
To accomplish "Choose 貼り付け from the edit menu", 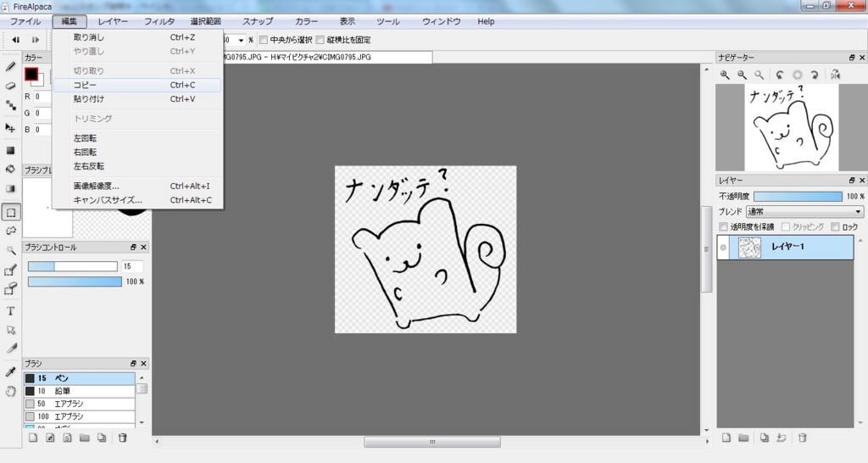I will [x=137, y=99].
